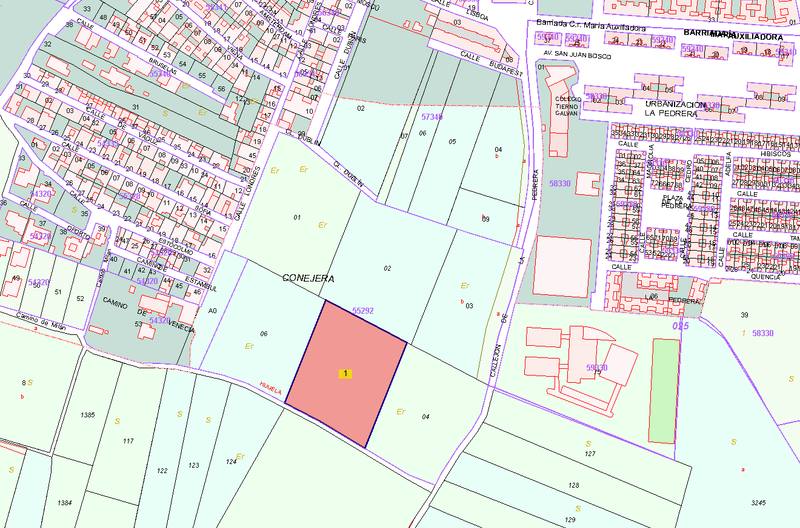Select rural parcel number 129
Image resolution: width=800 pixels, height=528 pixels.
[570, 519]
